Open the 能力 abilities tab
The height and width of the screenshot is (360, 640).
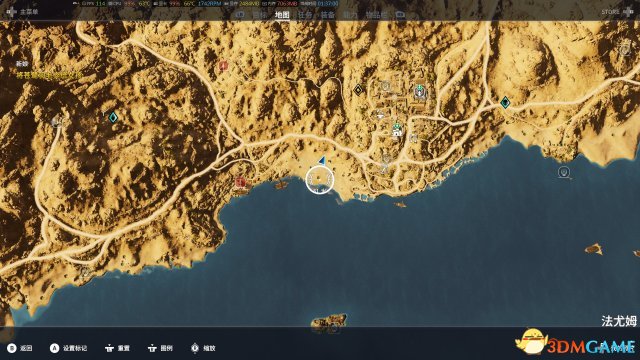tap(350, 15)
